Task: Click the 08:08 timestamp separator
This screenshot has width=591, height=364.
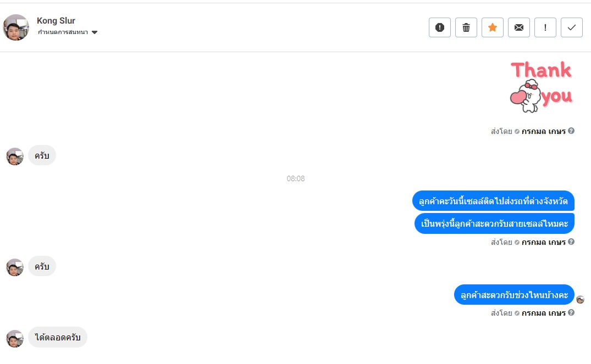Action: click(296, 178)
